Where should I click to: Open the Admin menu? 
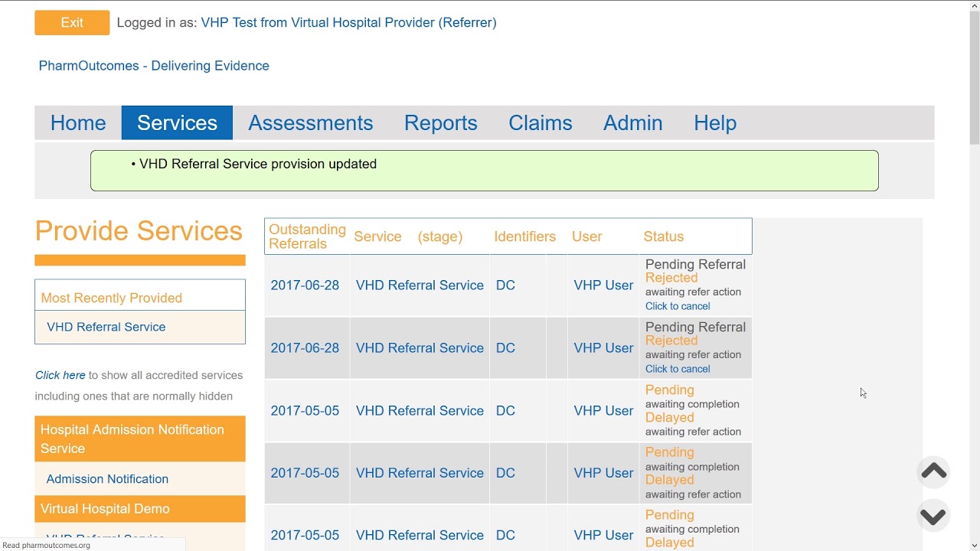coord(632,122)
